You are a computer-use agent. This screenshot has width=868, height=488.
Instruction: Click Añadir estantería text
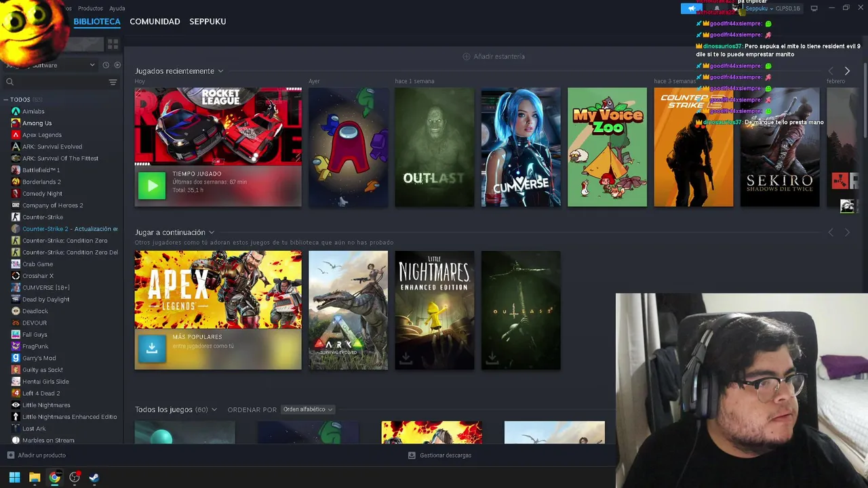point(499,56)
